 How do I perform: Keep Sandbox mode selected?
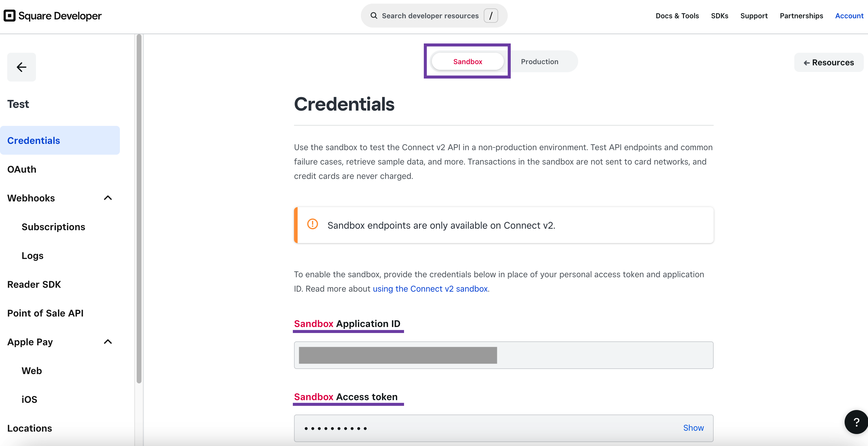click(x=467, y=61)
